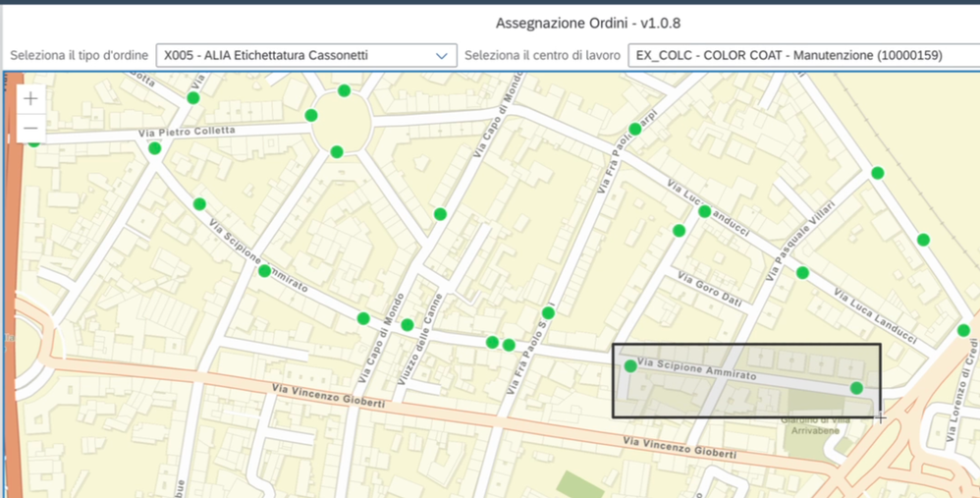Select green marker on Via Capo di Mondo upper section
Viewport: 980px width, 498px height.
[x=440, y=214]
